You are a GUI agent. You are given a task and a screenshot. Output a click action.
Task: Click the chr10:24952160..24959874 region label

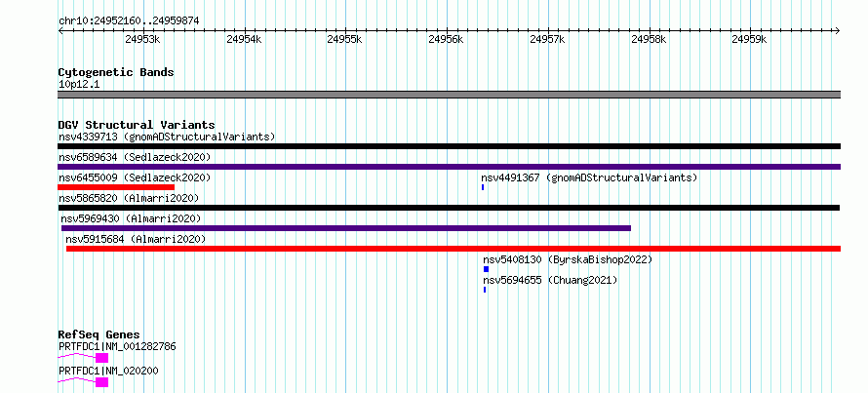(x=129, y=21)
